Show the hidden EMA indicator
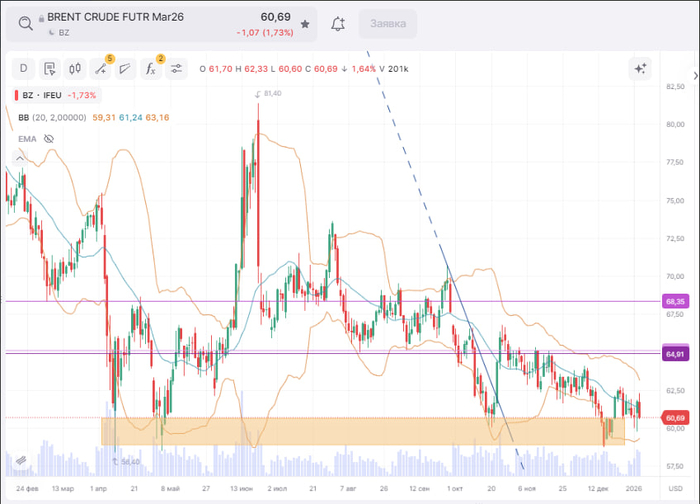This screenshot has width=700, height=504. [48, 138]
